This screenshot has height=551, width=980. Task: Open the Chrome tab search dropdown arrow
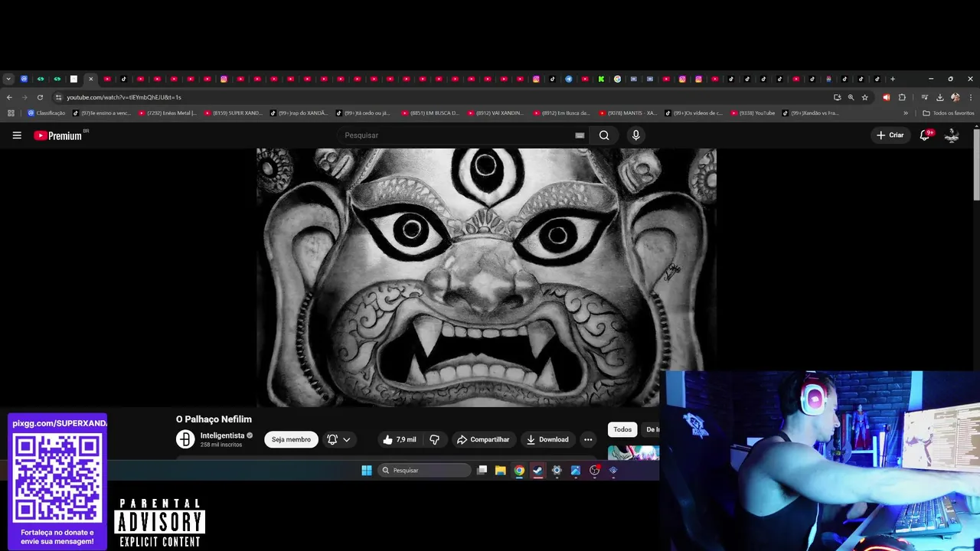pyautogui.click(x=8, y=79)
